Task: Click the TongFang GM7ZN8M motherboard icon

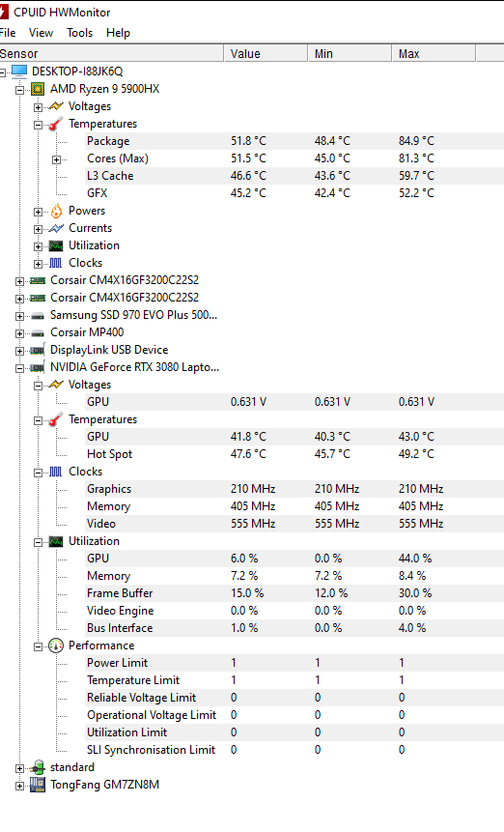Action: click(x=37, y=785)
